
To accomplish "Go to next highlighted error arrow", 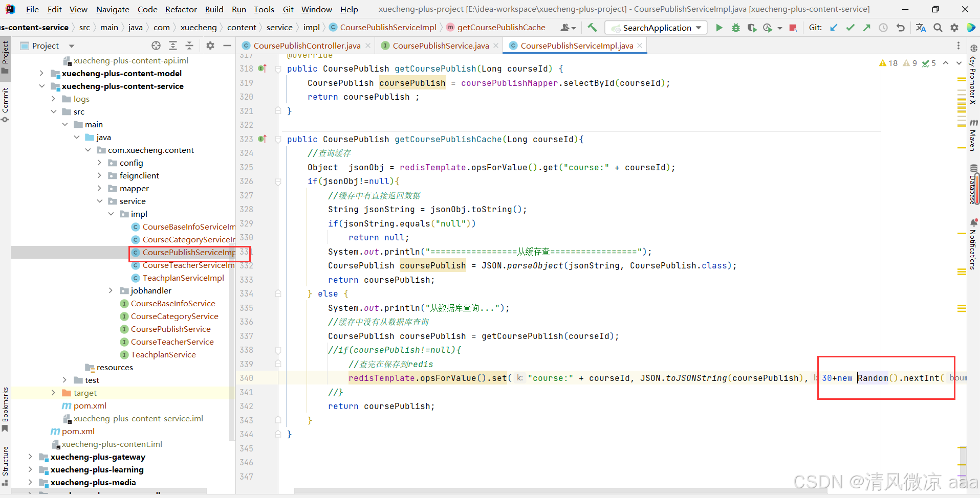I will click(x=959, y=63).
